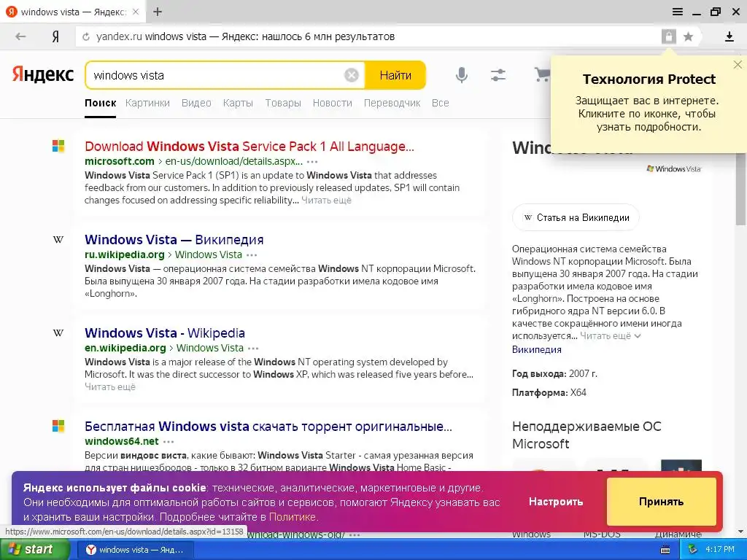Viewport: 747px width, 560px height.
Task: Switch to the Новости tab
Action: [333, 103]
